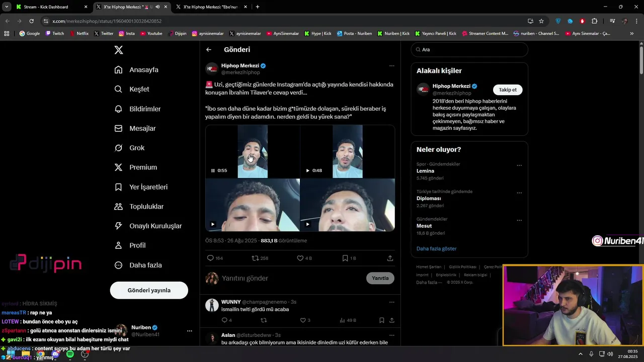Open Netflix bookmark

point(78,34)
